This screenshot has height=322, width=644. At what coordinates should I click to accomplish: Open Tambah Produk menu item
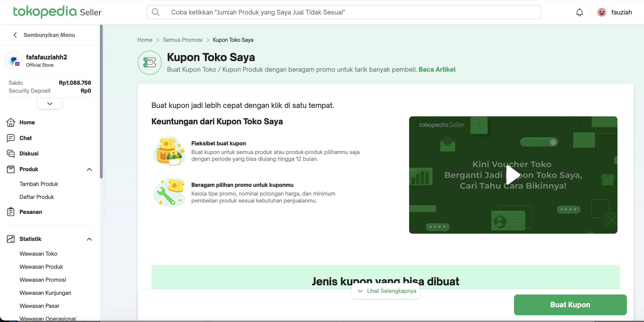coord(39,184)
